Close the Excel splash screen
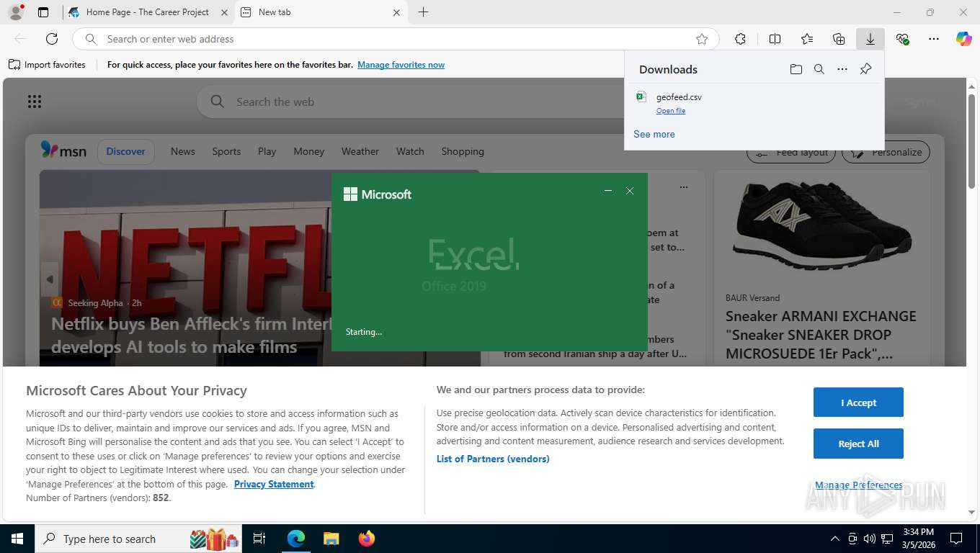980x553 pixels. click(630, 191)
